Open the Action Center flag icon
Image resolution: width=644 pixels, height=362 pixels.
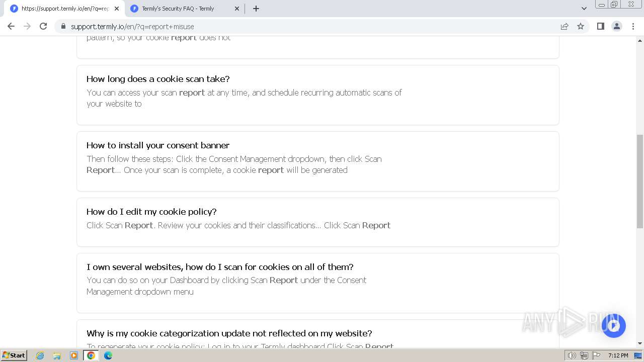[x=596, y=355]
